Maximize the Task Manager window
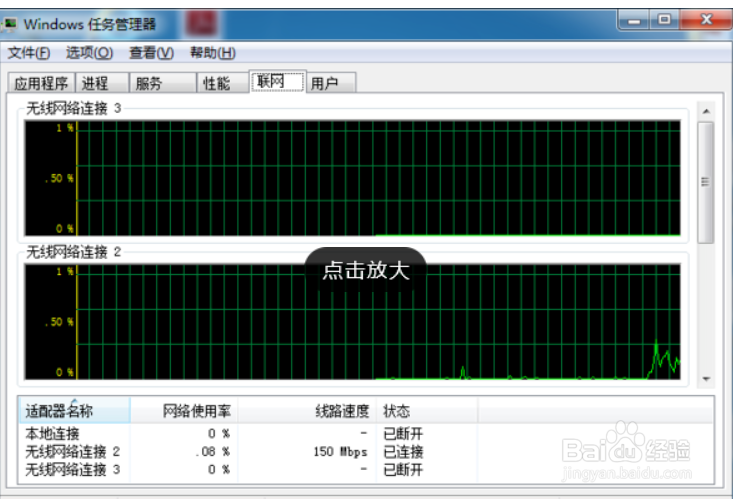The image size is (733, 499). (664, 20)
